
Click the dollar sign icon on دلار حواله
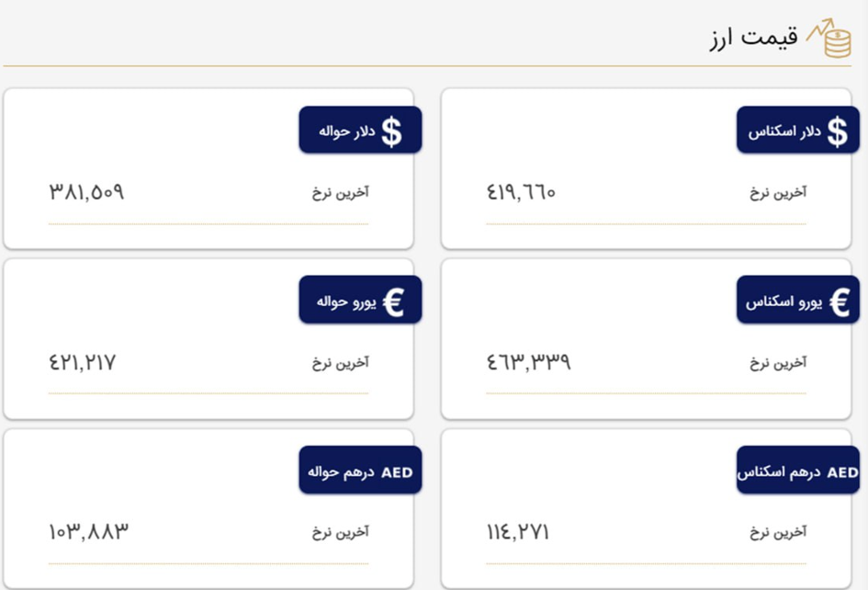click(x=391, y=131)
